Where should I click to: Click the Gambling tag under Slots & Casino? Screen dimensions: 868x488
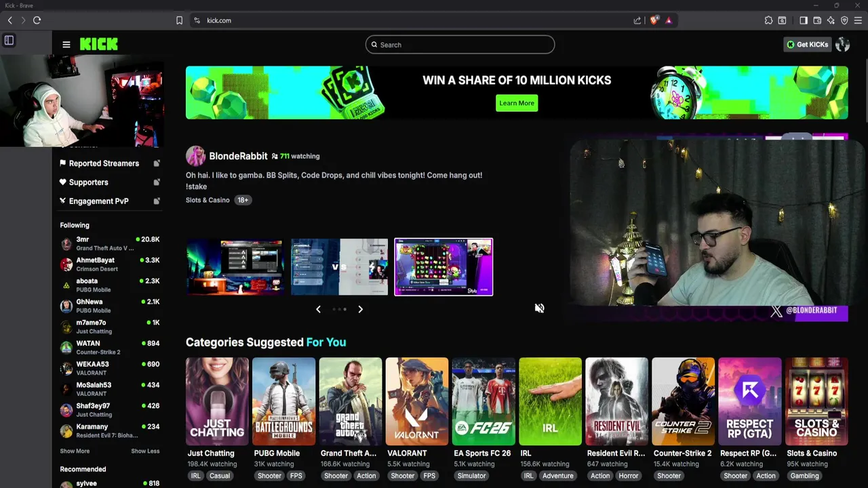point(804,476)
